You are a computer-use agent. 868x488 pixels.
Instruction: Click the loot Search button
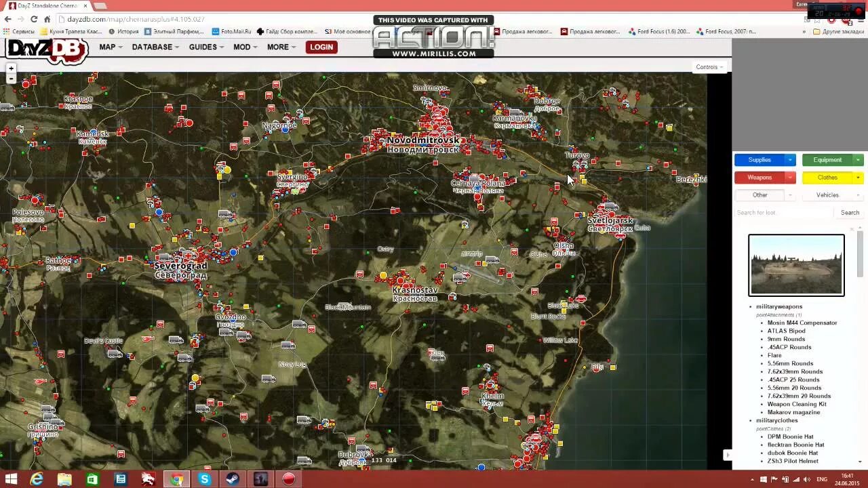click(850, 213)
